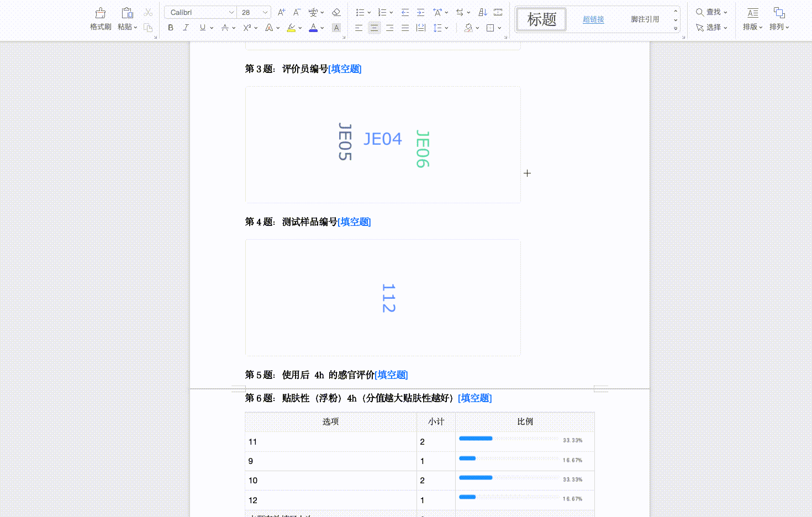The image size is (812, 517).
Task: Align text right
Action: pos(390,28)
